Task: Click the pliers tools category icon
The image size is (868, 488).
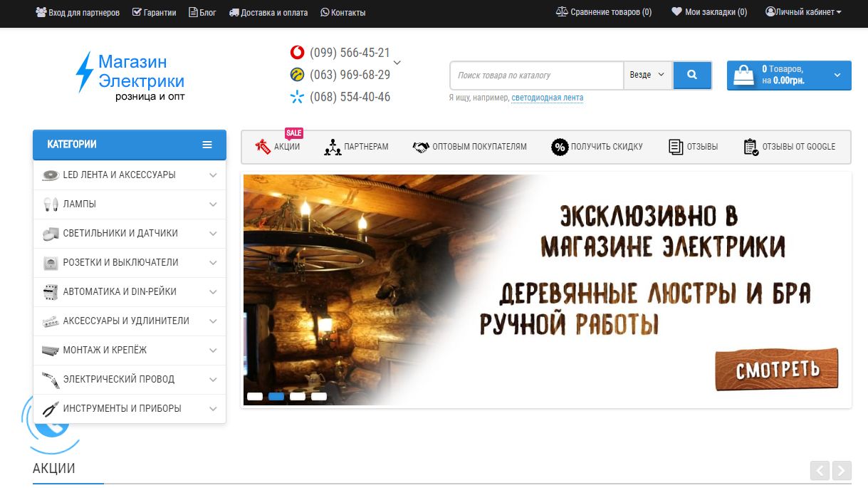Action: [50, 409]
